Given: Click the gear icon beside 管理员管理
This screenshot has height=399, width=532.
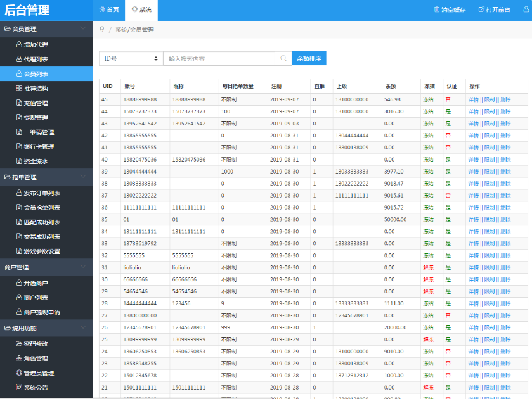Looking at the screenshot, I should tap(19, 372).
